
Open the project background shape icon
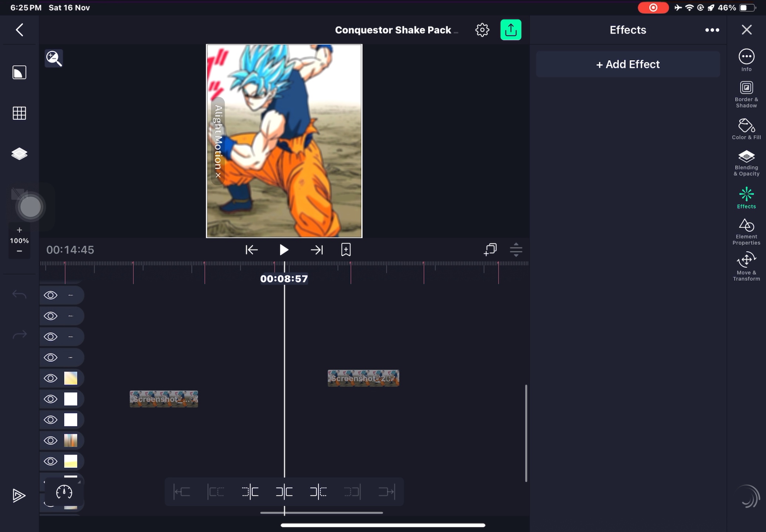[x=19, y=72]
